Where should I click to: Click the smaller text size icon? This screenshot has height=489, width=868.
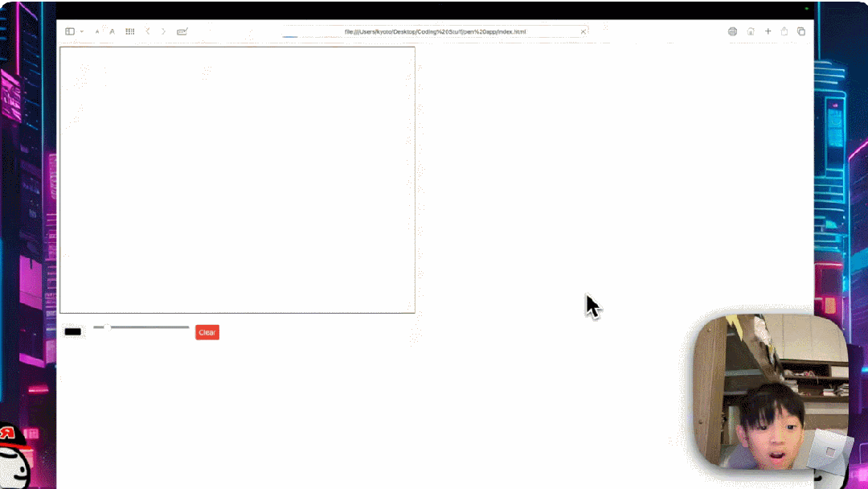pyautogui.click(x=97, y=31)
